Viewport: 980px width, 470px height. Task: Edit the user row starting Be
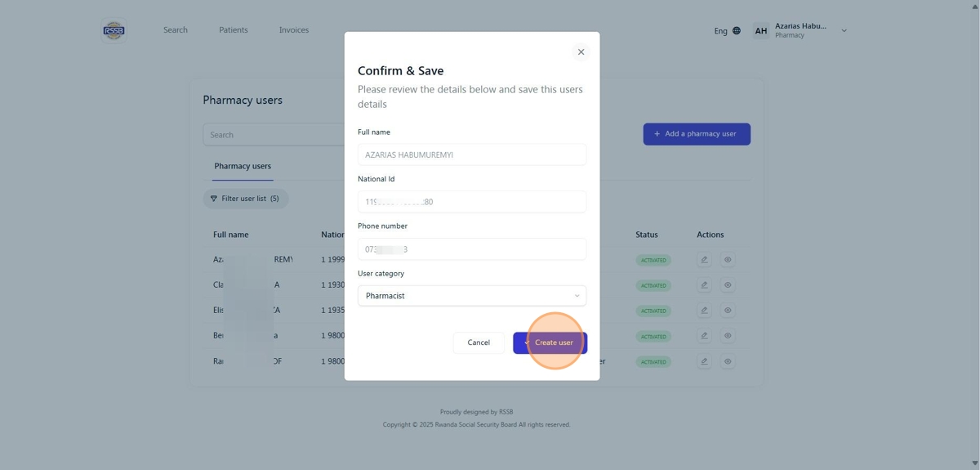[x=704, y=336]
